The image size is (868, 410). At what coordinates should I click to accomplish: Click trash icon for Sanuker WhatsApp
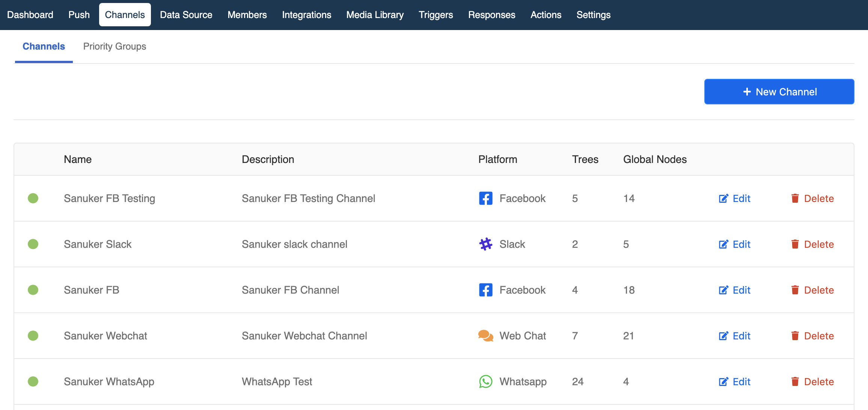tap(795, 381)
